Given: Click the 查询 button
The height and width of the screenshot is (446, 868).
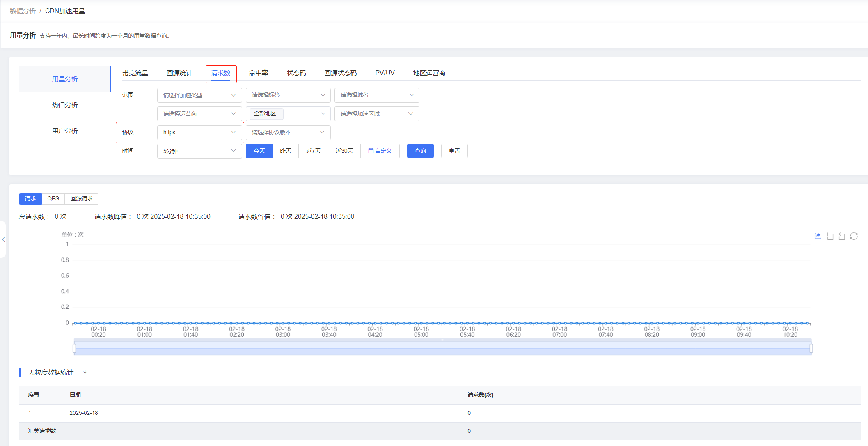Looking at the screenshot, I should point(420,151).
